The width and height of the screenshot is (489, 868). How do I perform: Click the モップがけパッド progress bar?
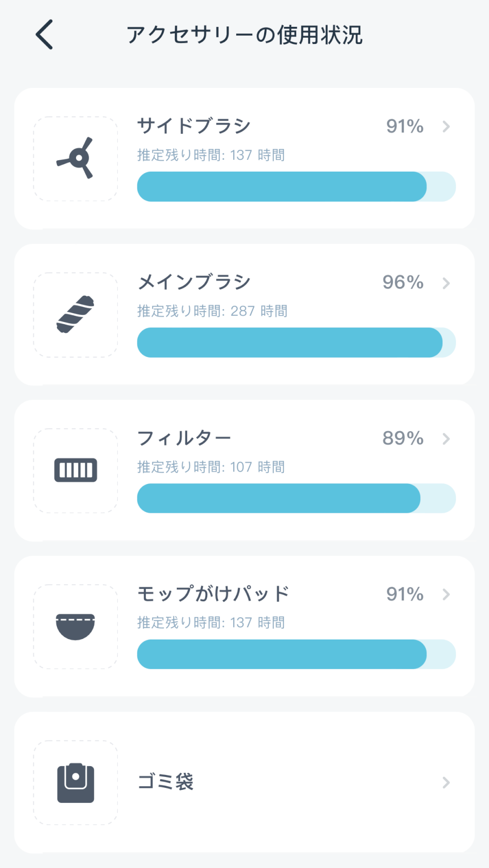pos(296,654)
